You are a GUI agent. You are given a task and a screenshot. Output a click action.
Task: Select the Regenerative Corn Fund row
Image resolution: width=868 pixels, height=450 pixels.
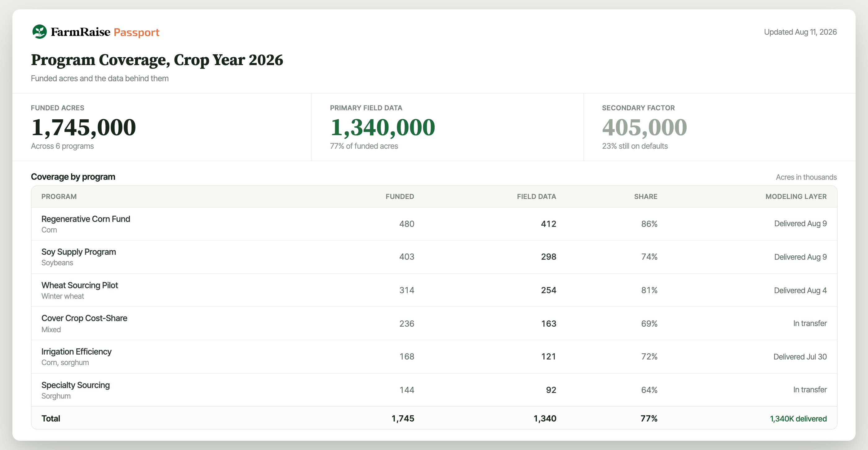pos(434,224)
